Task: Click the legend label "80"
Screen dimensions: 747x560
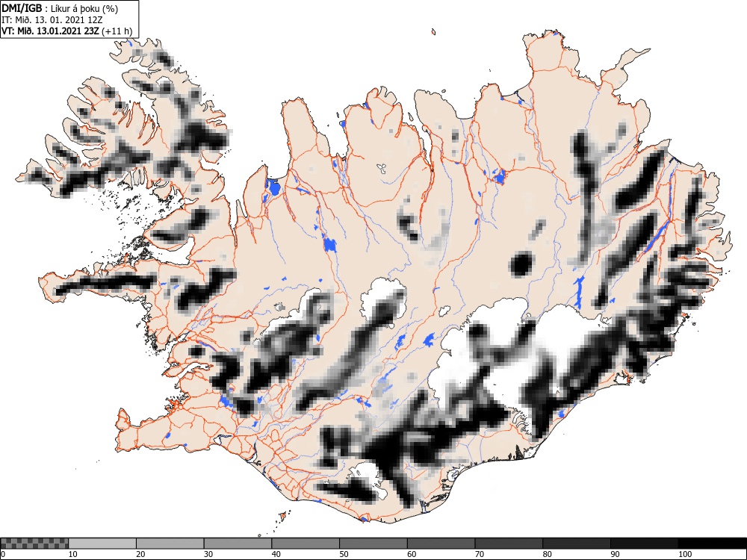Action: [547, 554]
